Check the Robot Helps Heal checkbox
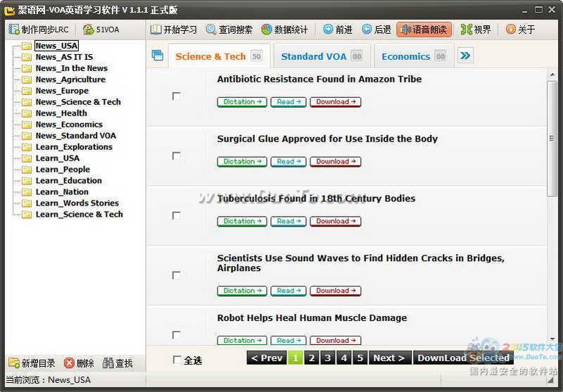 coord(177,335)
